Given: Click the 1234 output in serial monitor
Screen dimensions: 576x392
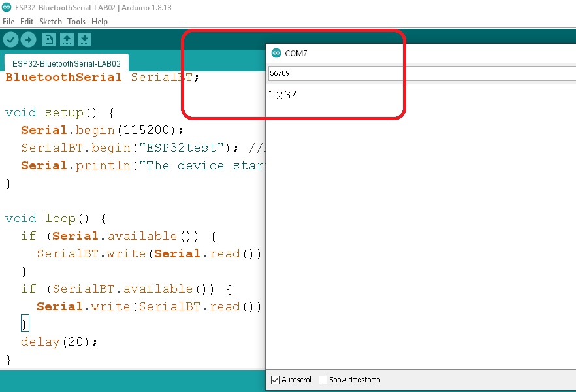Looking at the screenshot, I should [x=283, y=95].
